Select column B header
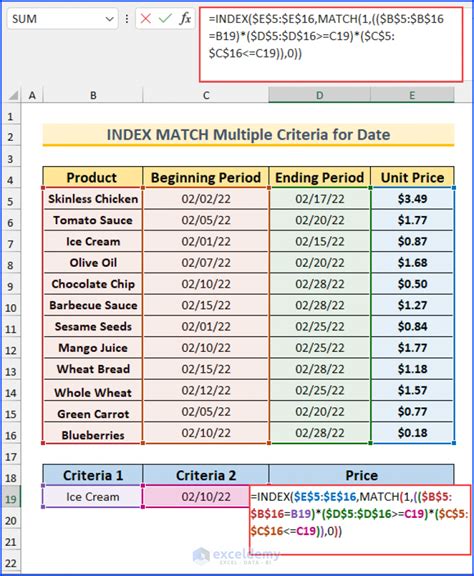 93,95
